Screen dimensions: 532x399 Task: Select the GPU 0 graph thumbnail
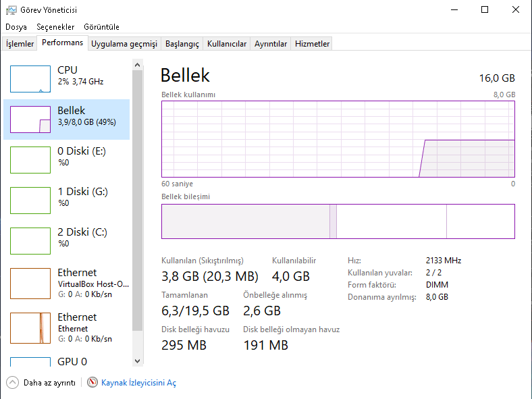pyautogui.click(x=30, y=361)
